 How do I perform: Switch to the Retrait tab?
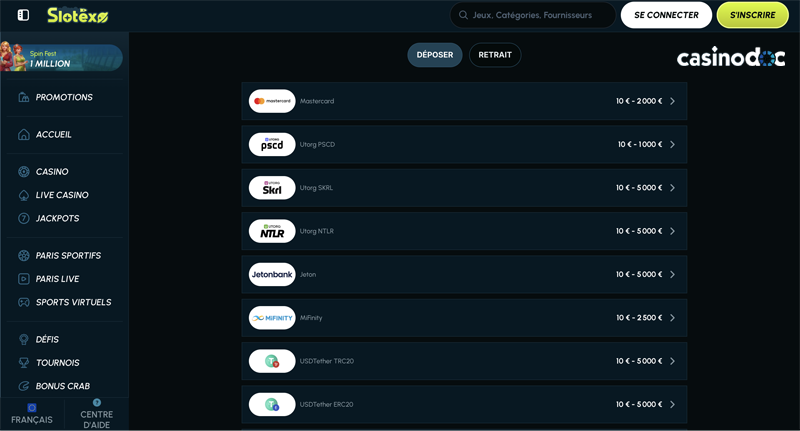(x=495, y=55)
